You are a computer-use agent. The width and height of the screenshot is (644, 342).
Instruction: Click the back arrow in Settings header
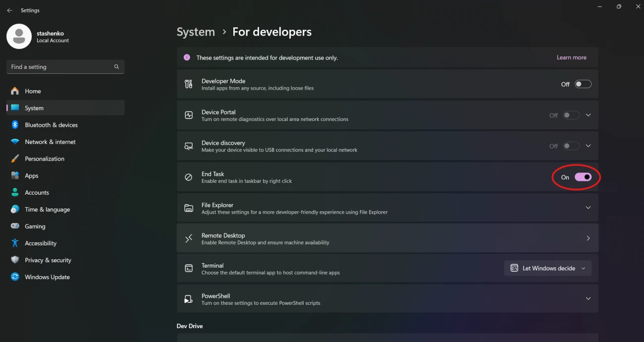9,10
